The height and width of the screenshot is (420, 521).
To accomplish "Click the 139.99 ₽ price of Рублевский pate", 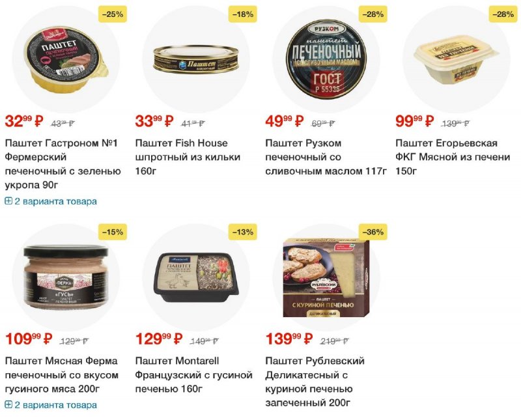I will click(x=289, y=339).
